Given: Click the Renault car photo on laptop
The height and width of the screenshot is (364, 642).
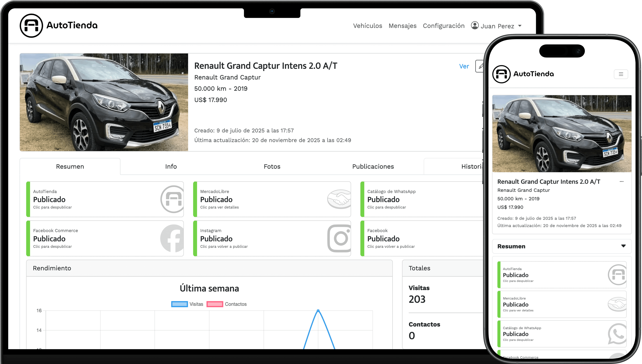Looking at the screenshot, I should pyautogui.click(x=104, y=102).
